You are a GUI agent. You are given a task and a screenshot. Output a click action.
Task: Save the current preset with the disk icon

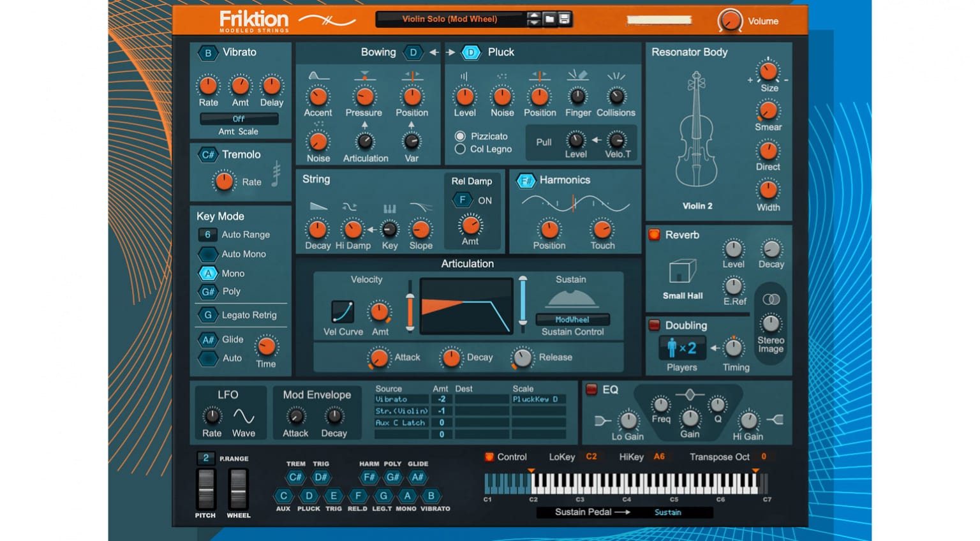pos(564,19)
